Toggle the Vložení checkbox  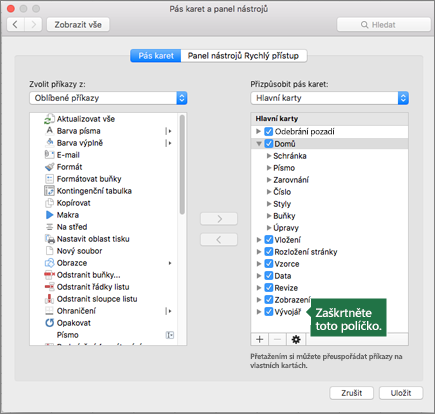pyautogui.click(x=269, y=240)
